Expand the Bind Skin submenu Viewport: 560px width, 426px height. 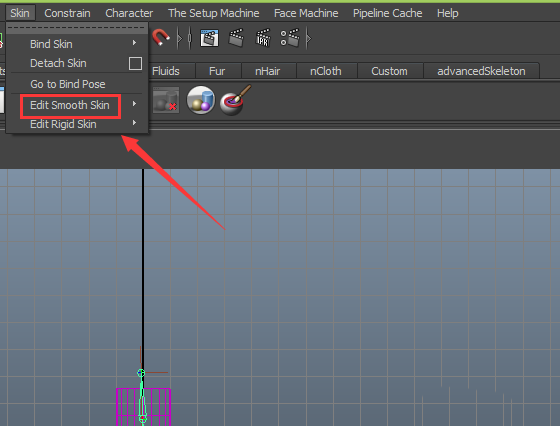(x=77, y=44)
